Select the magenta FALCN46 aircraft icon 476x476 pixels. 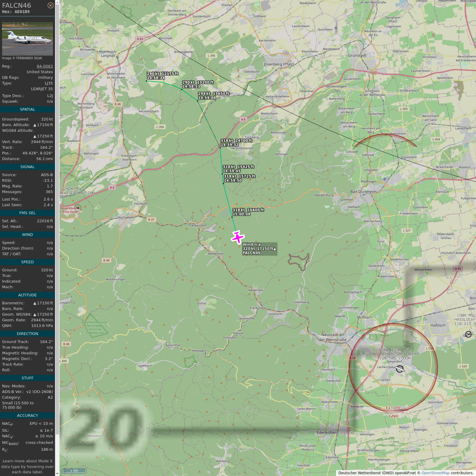tap(238, 237)
